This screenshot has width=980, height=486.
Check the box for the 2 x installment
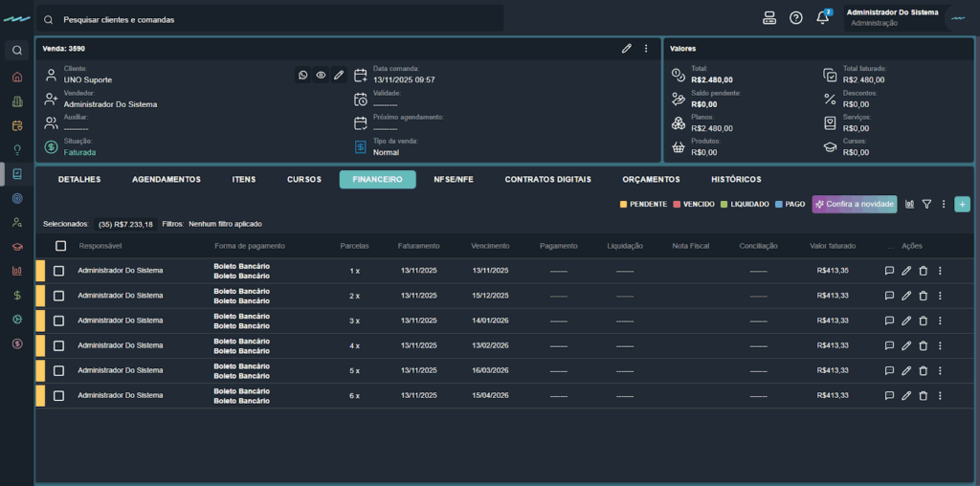[x=58, y=296]
